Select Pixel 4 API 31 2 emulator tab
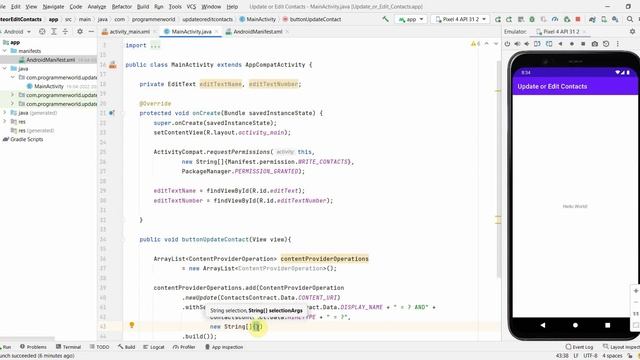Viewport: 640px width, 360px height. [x=561, y=31]
